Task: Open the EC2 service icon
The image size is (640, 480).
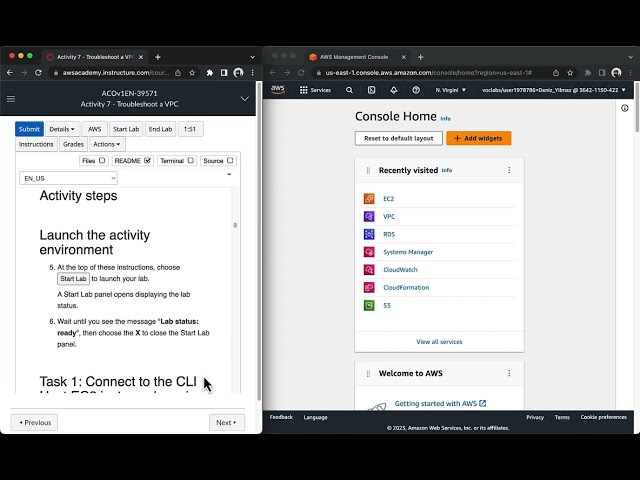Action: tap(369, 199)
